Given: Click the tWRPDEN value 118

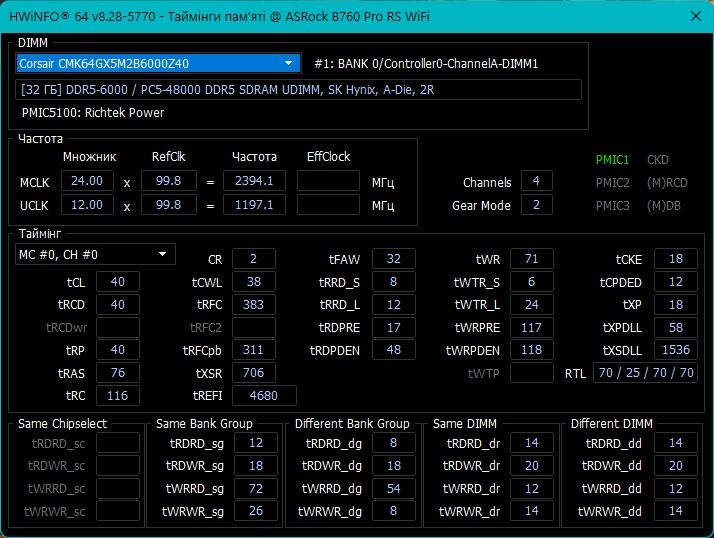Looking at the screenshot, I should click(x=531, y=350).
